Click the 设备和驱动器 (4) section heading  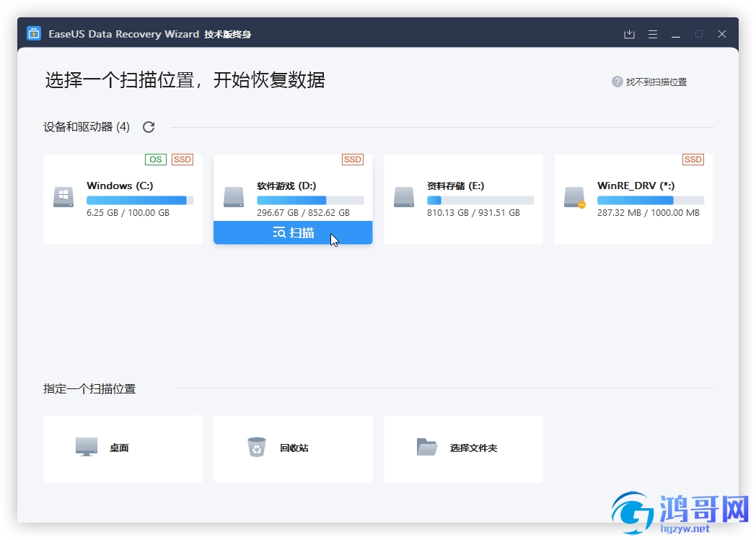[x=87, y=127]
